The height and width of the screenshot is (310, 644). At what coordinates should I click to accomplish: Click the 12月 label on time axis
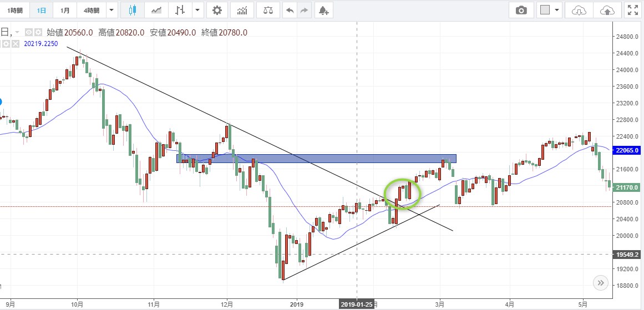click(227, 304)
